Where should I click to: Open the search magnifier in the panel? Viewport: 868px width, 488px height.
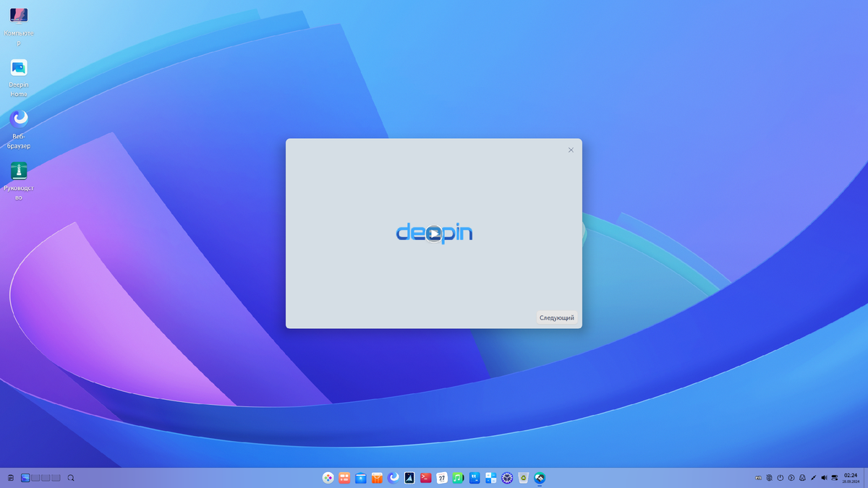70,478
